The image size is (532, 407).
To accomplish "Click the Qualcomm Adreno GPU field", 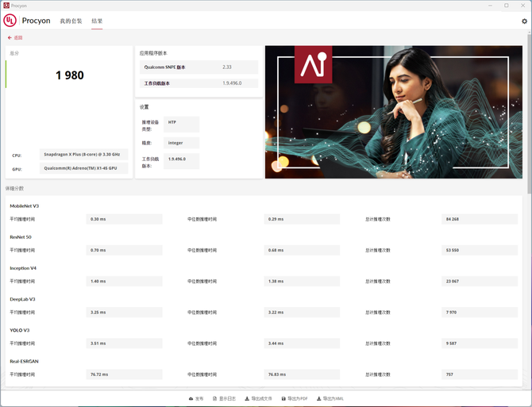I will 84,168.
